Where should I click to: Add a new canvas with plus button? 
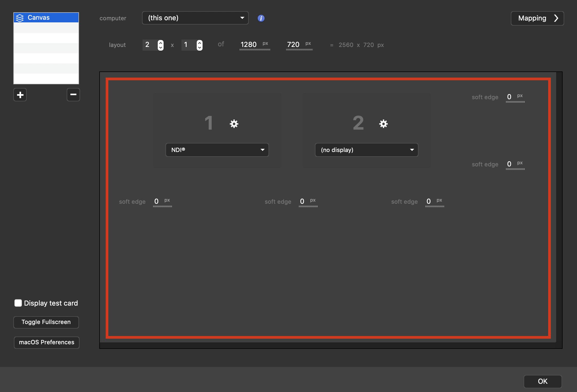20,95
